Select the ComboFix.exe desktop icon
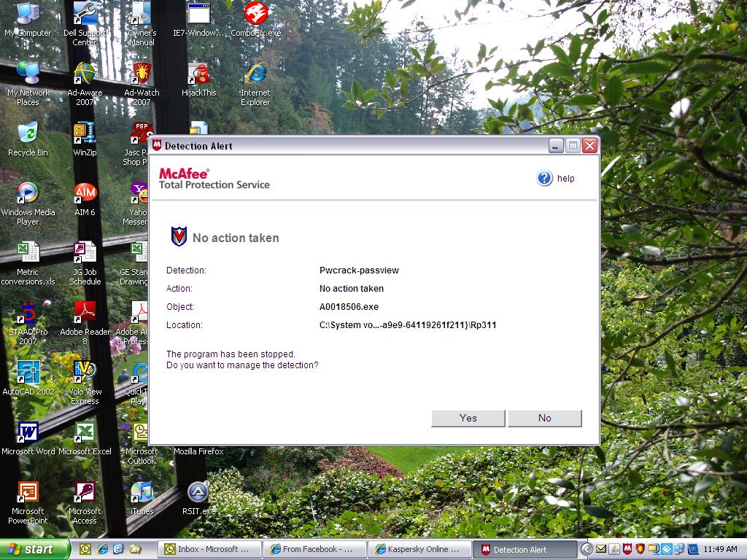Screen dimensions: 747x560 pyautogui.click(x=256, y=20)
